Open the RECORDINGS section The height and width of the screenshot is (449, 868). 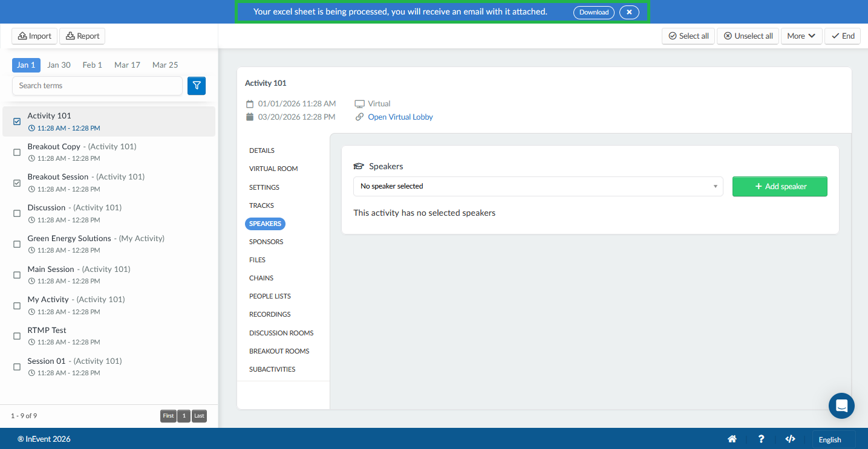pos(270,314)
